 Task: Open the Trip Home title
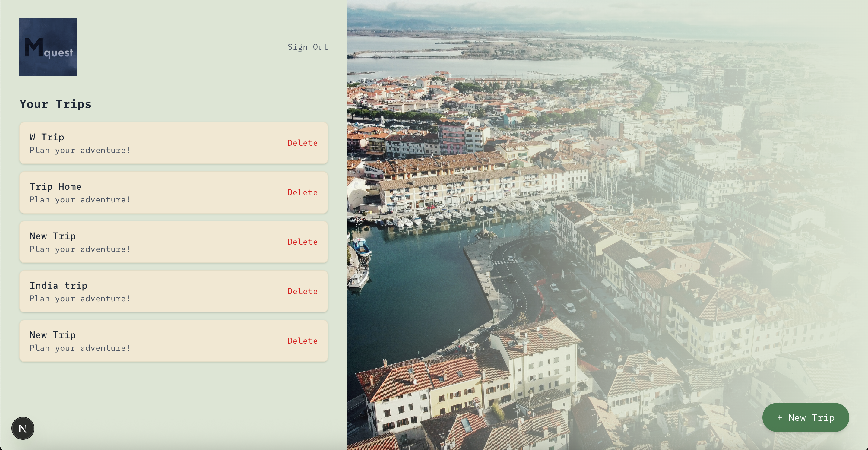coord(55,186)
